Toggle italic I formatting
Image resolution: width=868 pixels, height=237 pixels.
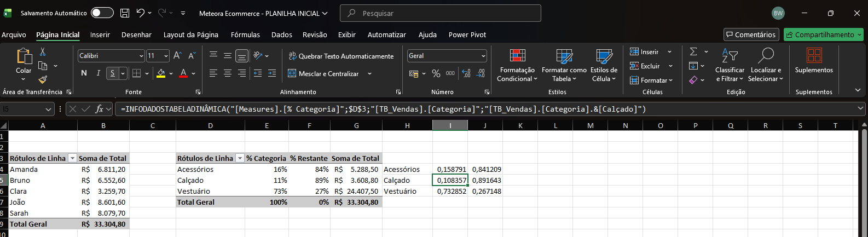coord(98,73)
